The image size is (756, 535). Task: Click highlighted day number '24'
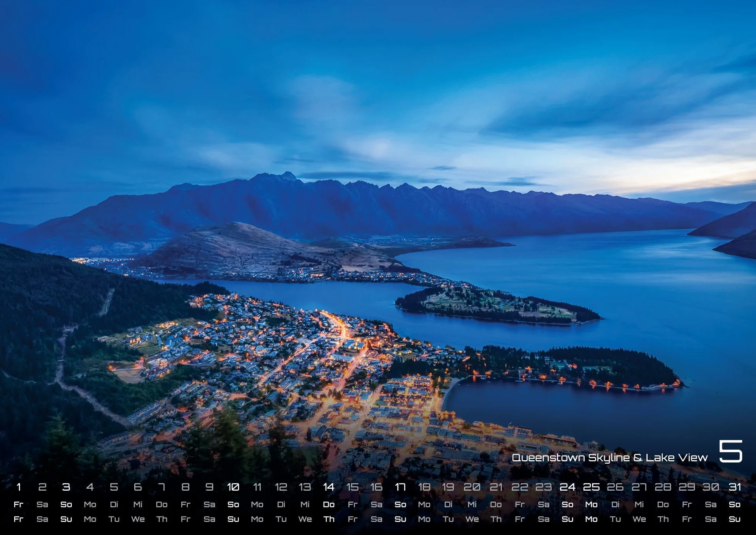(567, 487)
